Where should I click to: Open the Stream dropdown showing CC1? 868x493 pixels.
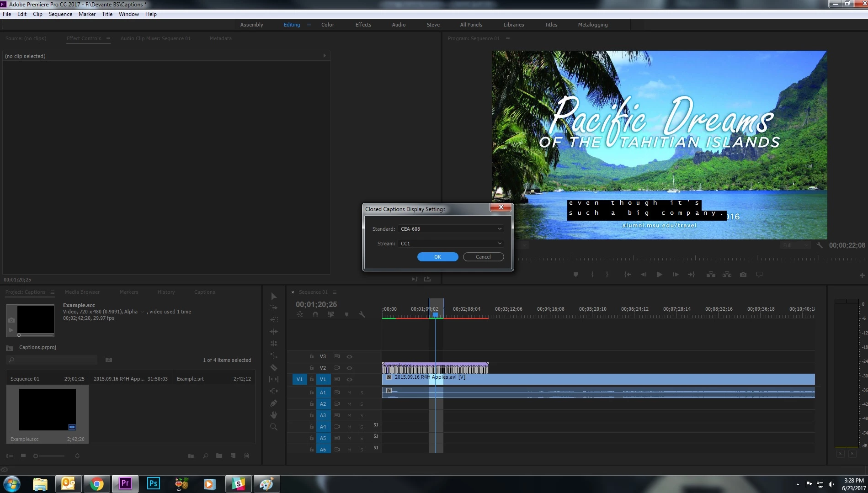pyautogui.click(x=451, y=244)
